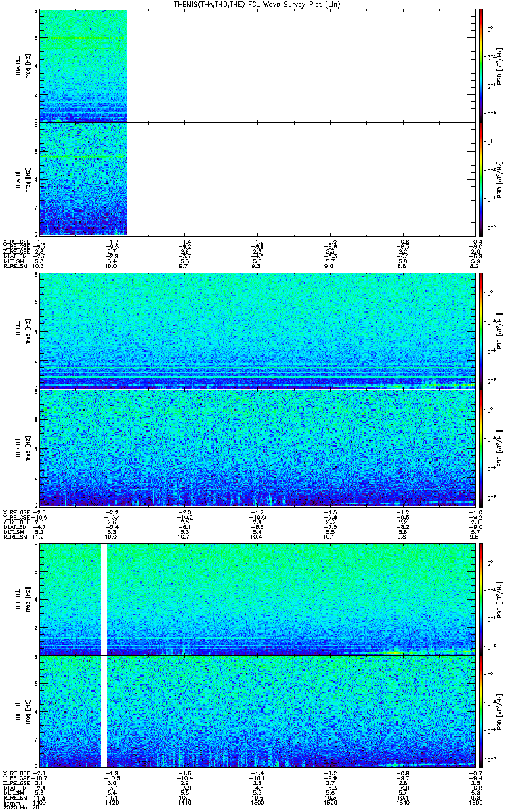Click the THA BII PSD color bar
This screenshot has height=812, width=508.
(x=481, y=179)
